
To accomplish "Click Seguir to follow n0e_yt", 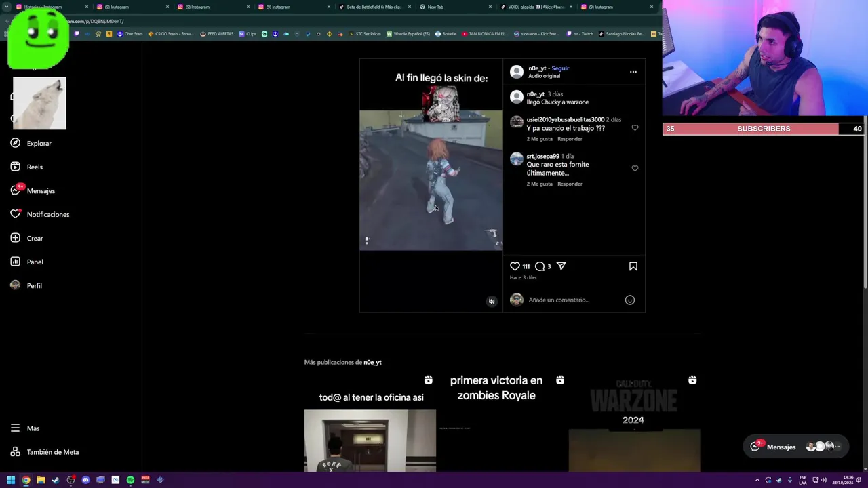I will [560, 68].
